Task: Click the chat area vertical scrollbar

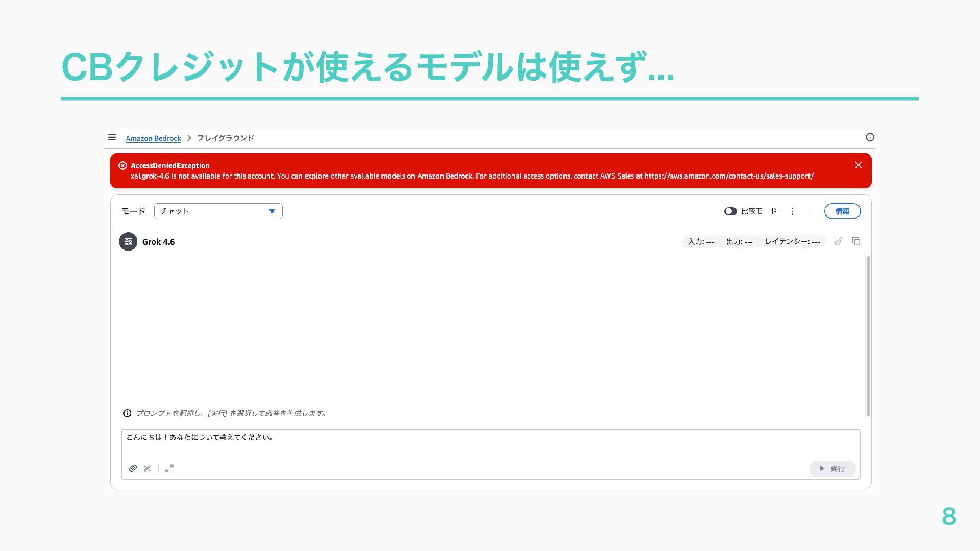Action: pos(868,337)
